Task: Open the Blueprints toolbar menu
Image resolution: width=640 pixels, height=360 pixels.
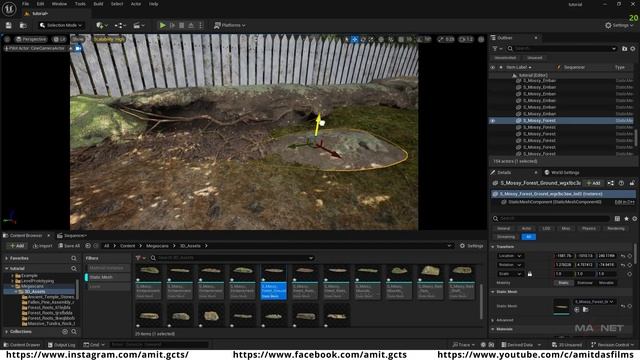Action: click(x=120, y=25)
